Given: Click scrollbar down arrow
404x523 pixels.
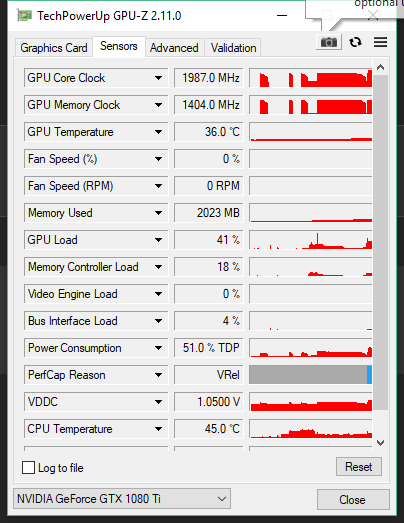Looking at the screenshot, I should coord(380,443).
